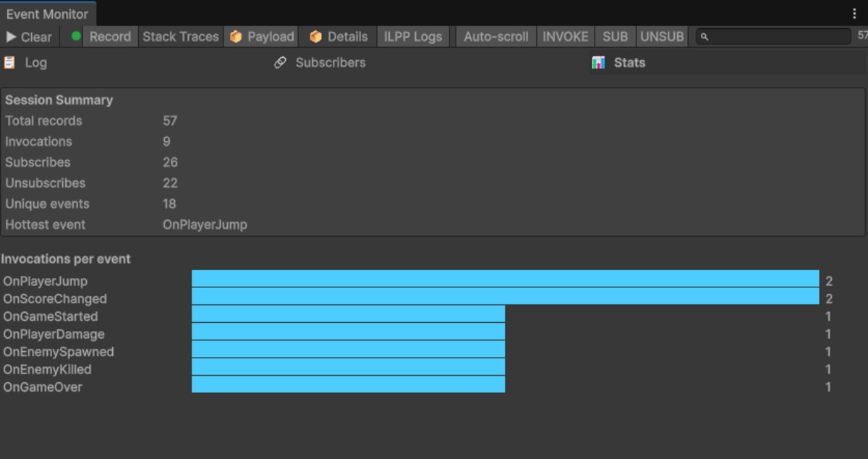Toggle ILPP Logs
The height and width of the screenshot is (459, 868).
[x=413, y=36]
